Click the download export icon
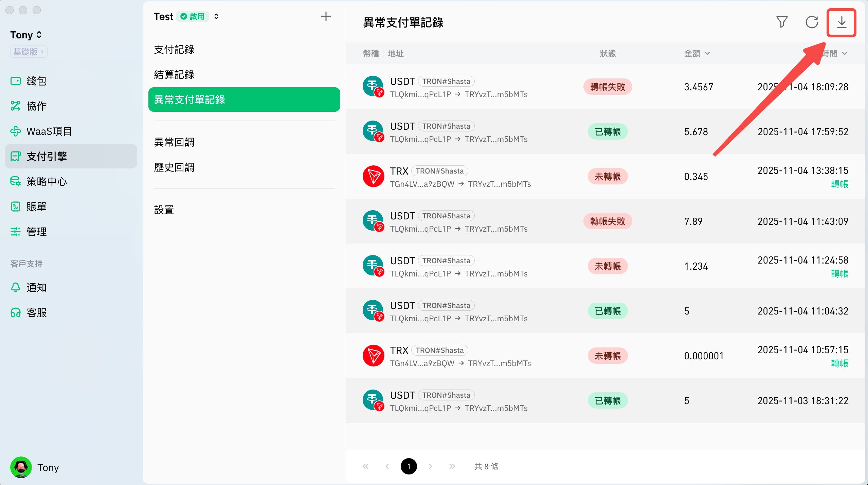 841,22
